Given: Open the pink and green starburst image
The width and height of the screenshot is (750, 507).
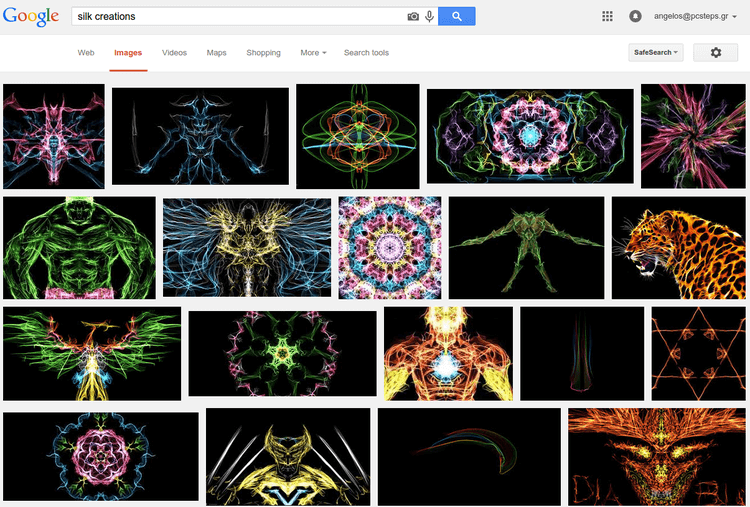Looking at the screenshot, I should (693, 136).
